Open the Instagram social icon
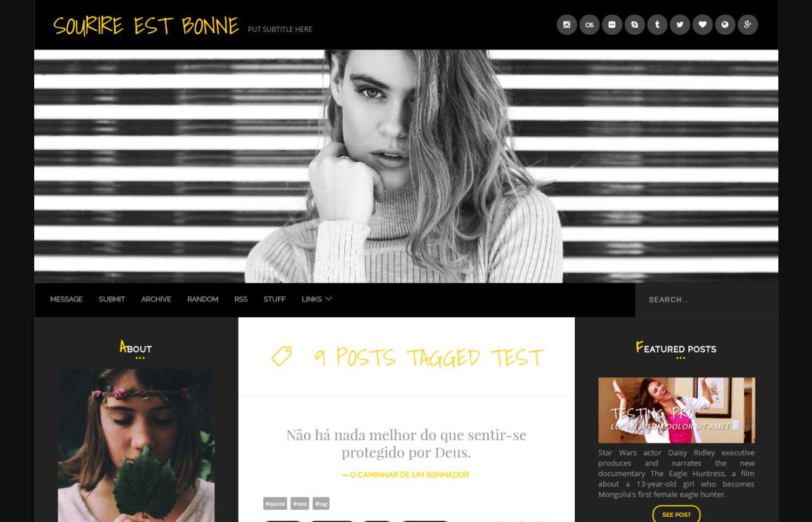The image size is (812, 522). (x=566, y=25)
